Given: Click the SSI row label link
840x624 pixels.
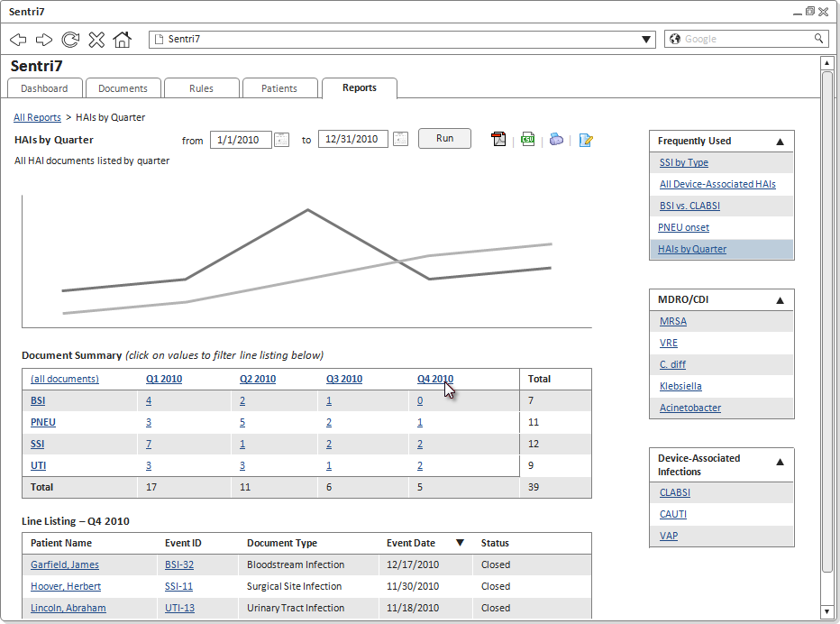Looking at the screenshot, I should coord(38,444).
